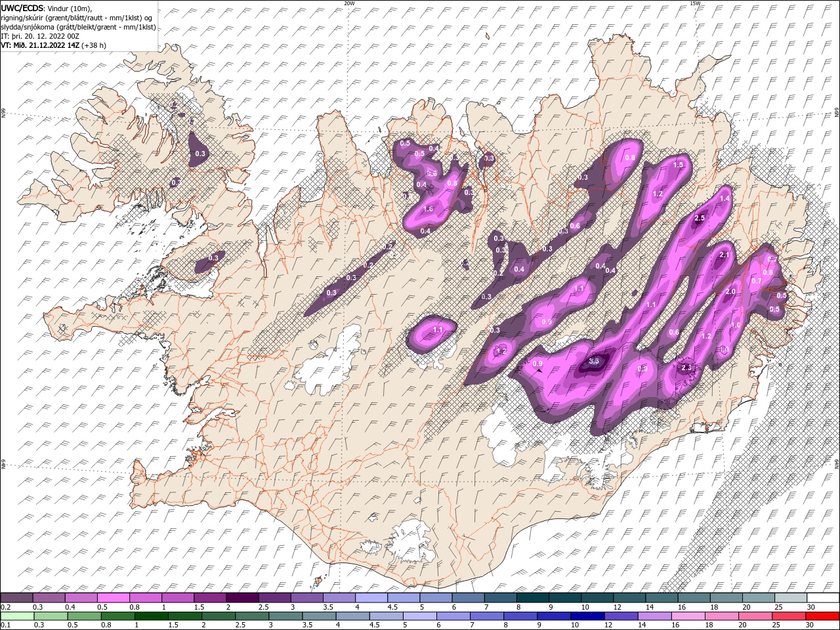Select the white 30 swatch ending the top legend row
The width and height of the screenshot is (840, 630).
[x=823, y=597]
